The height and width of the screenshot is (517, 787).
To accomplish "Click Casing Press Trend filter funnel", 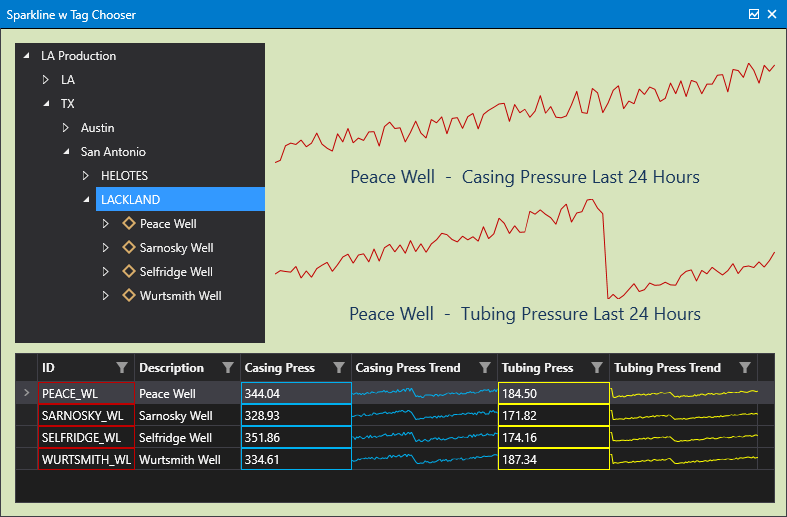I will tap(485, 368).
